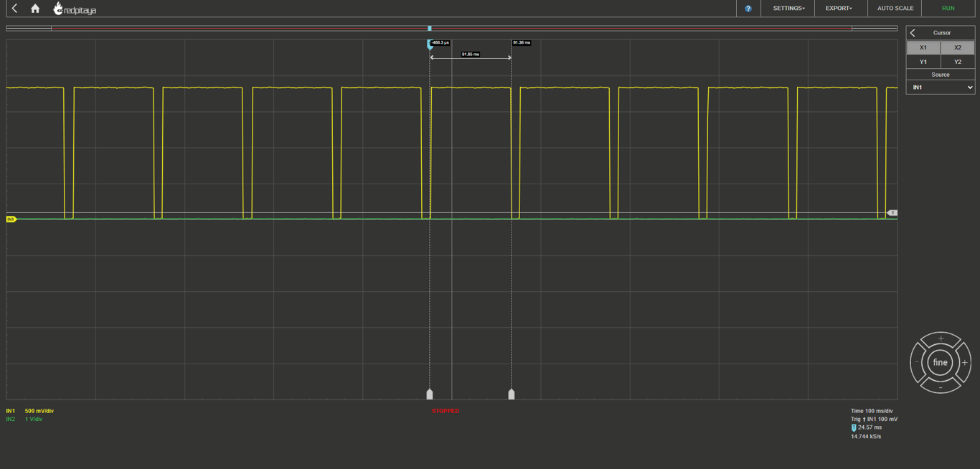980x469 pixels.
Task: Select the yellow IN1 channel marker on graph
Action: pos(11,219)
